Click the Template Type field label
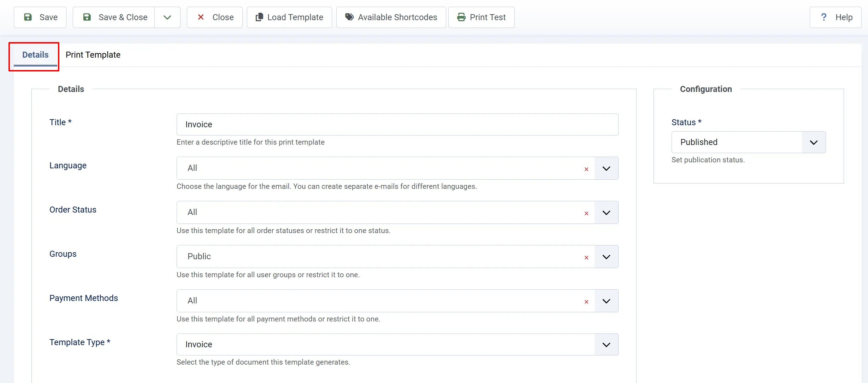868x383 pixels. coord(80,342)
